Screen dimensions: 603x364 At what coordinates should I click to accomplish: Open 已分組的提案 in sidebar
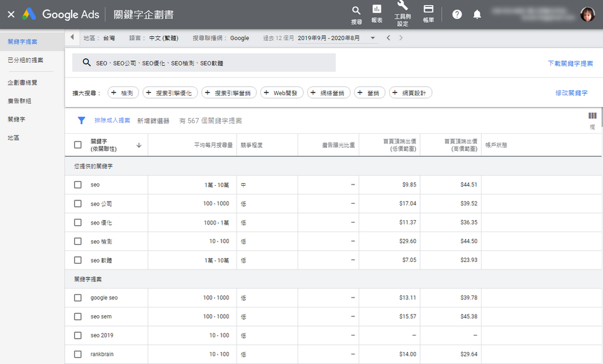[25, 60]
